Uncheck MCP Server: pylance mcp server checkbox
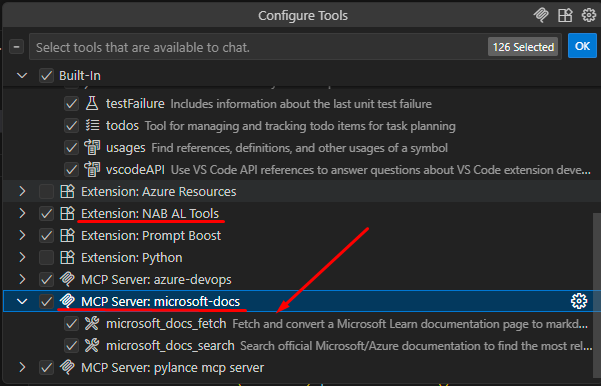The image size is (601, 386). (x=46, y=368)
